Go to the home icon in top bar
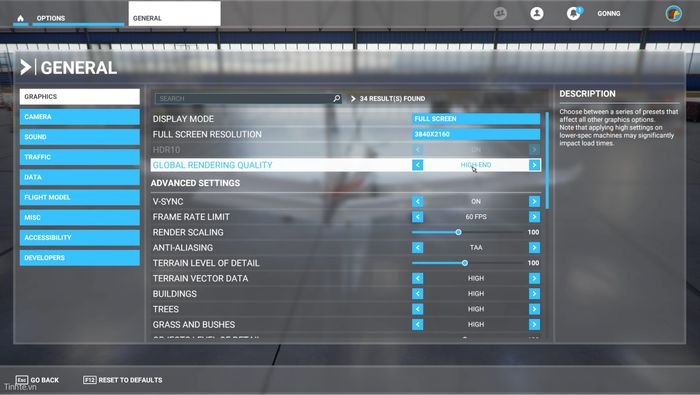The image size is (700, 395). click(x=20, y=18)
